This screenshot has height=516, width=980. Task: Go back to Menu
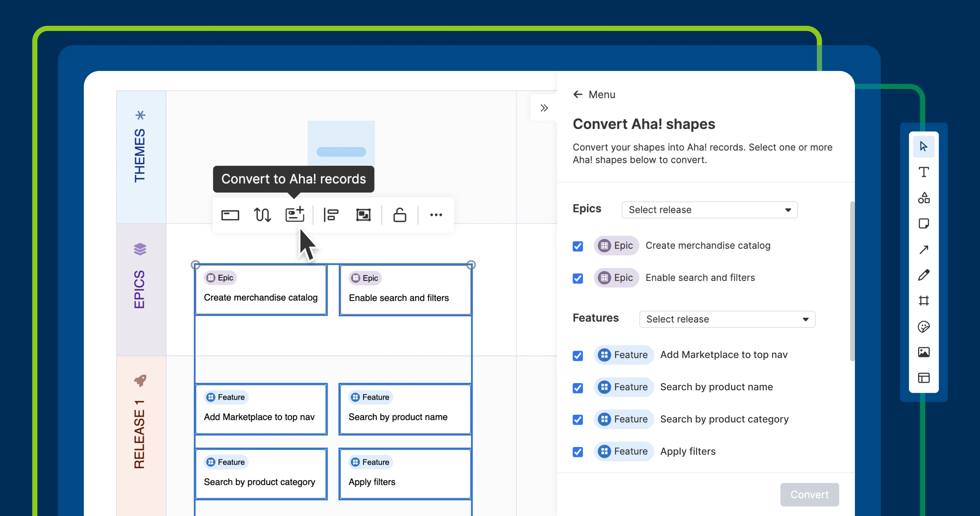594,94
